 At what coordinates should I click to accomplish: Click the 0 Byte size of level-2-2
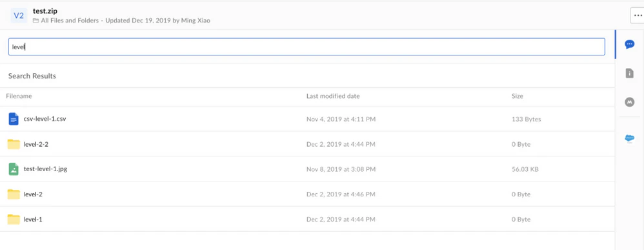pyautogui.click(x=521, y=144)
